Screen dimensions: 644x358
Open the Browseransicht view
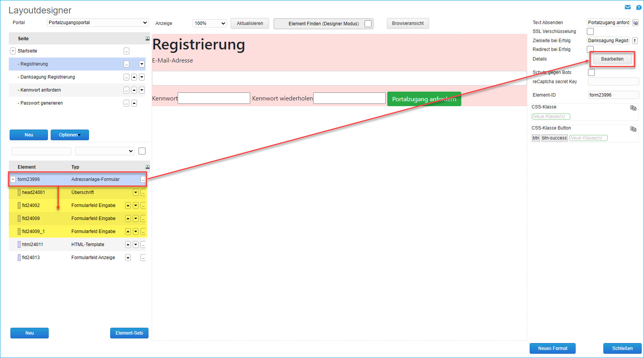(x=408, y=23)
